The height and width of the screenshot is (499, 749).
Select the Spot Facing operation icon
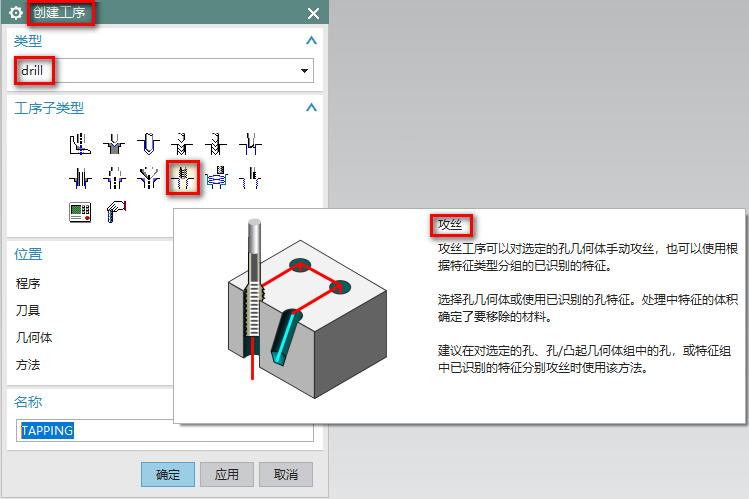point(80,144)
